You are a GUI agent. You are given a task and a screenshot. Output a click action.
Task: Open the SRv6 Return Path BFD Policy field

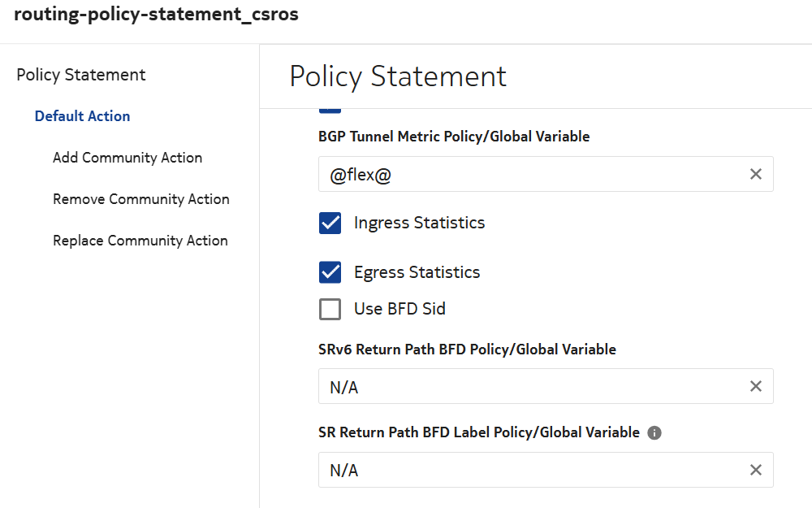click(528, 386)
